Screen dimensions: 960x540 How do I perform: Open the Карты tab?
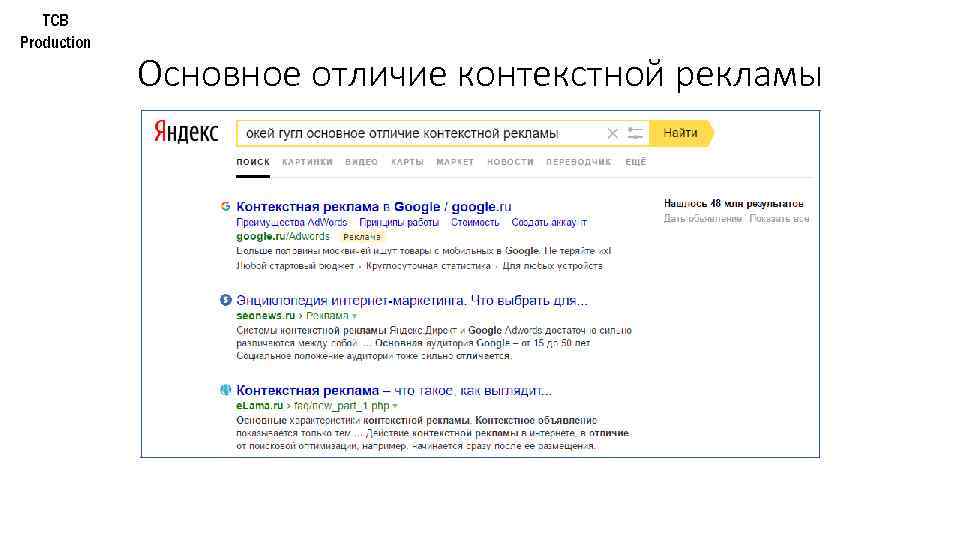tap(407, 162)
